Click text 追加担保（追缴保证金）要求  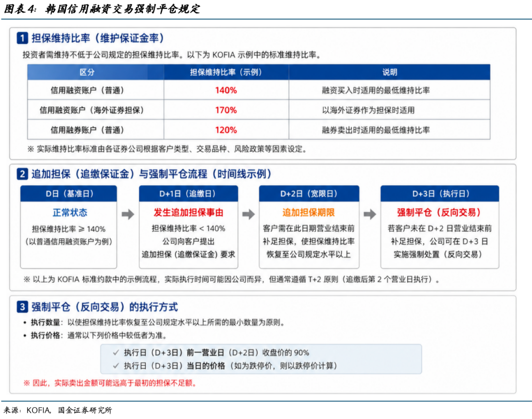tap(188, 254)
